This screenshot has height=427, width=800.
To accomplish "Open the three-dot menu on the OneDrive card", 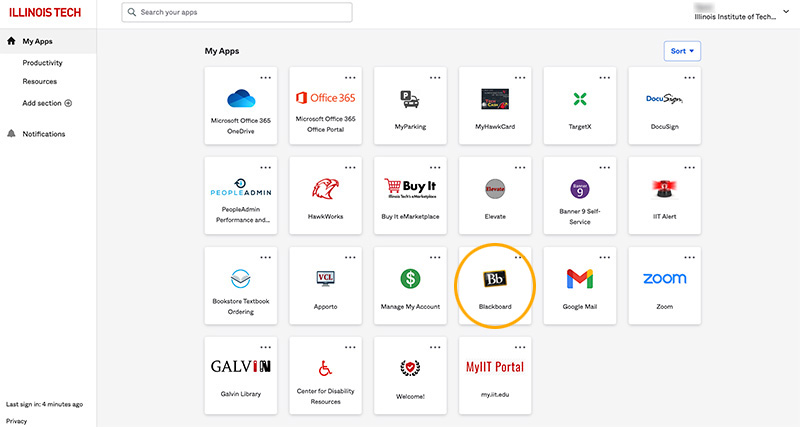I will pyautogui.click(x=265, y=78).
